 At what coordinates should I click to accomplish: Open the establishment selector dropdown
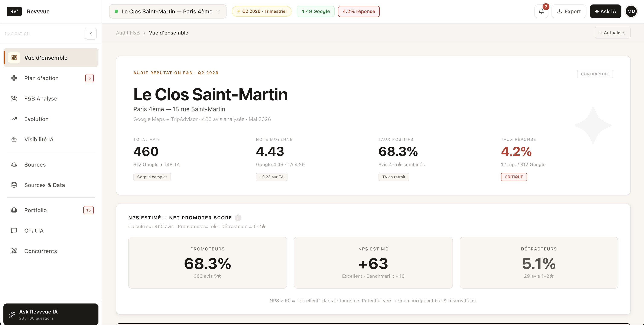167,11
